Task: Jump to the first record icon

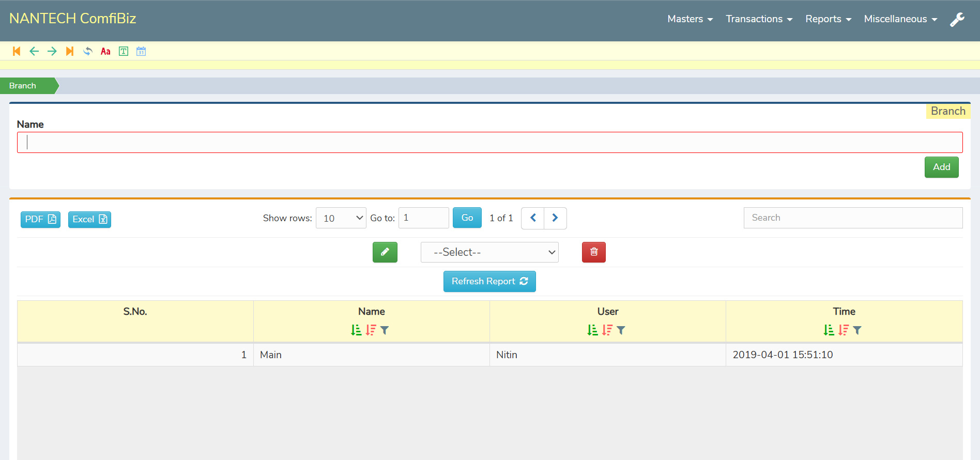Action: coord(17,51)
